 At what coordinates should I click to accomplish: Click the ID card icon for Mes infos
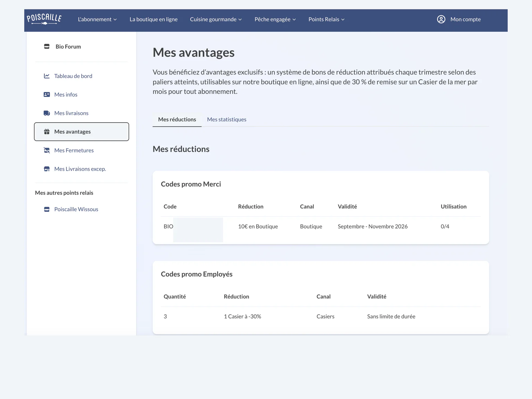coord(47,95)
